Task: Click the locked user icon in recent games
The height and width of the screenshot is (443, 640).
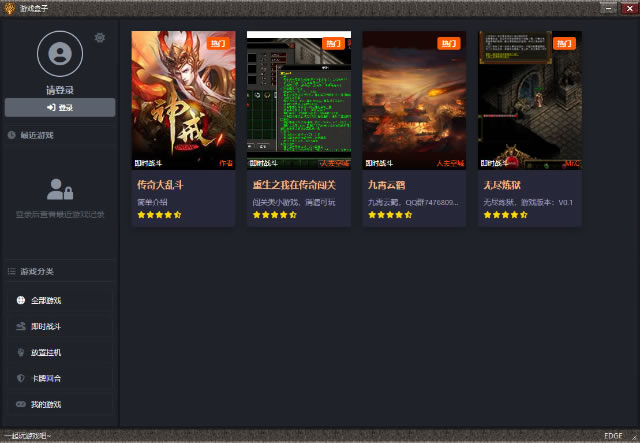Action: click(x=59, y=189)
